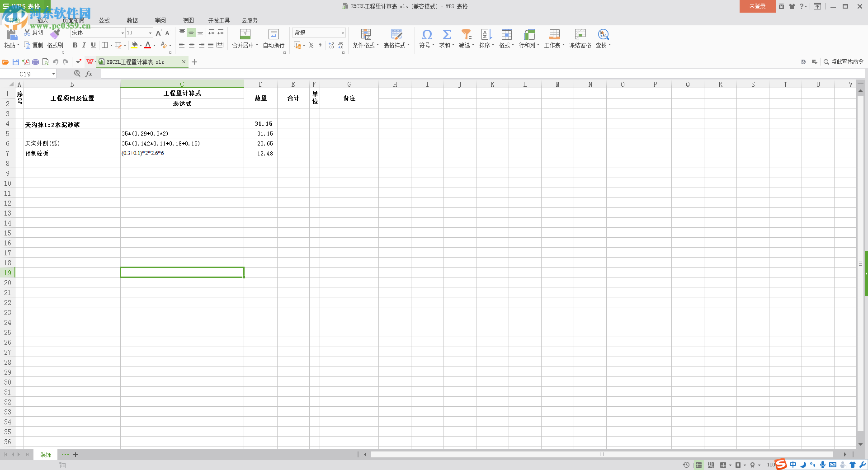Increase font size with the A+ icon
The height and width of the screenshot is (470, 868).
pyautogui.click(x=159, y=33)
